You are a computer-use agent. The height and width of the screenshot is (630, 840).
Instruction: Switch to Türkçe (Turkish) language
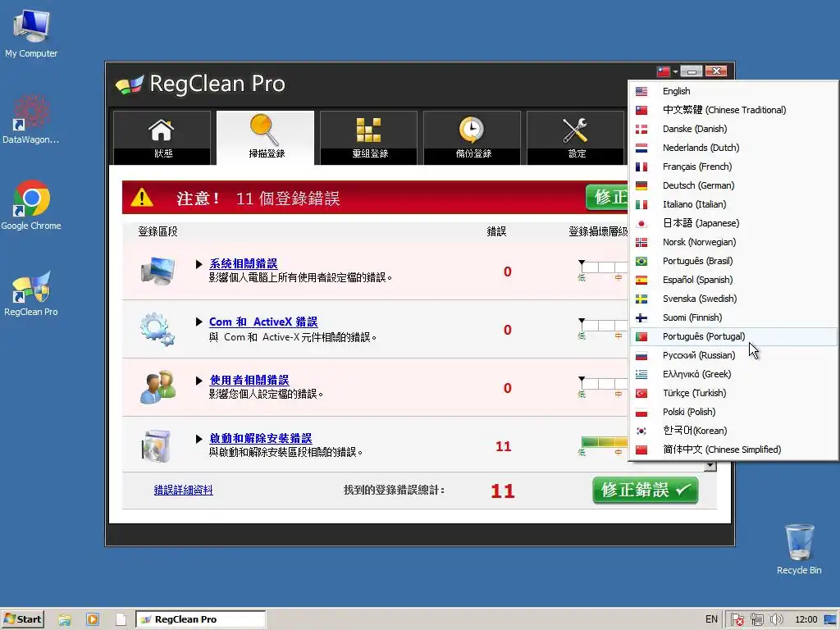pos(733,393)
